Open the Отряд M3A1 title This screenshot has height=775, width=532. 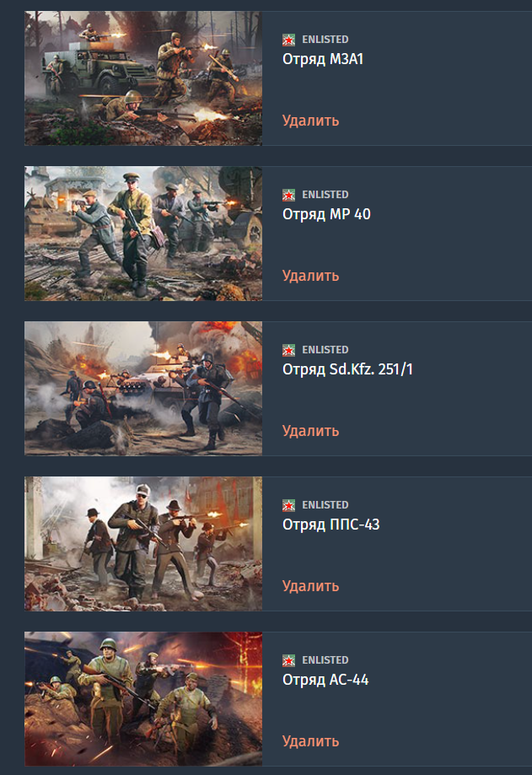click(x=323, y=59)
